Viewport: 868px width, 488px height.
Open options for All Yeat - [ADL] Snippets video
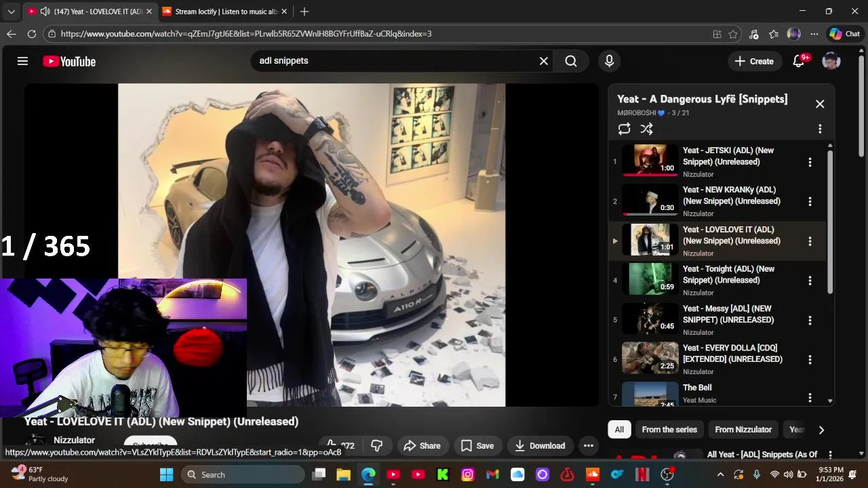pos(830,455)
